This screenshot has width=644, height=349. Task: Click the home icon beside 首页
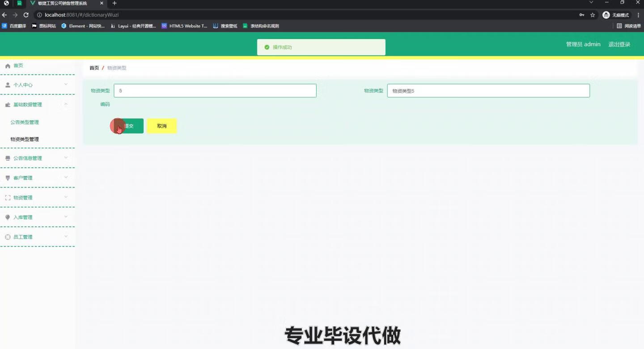tap(8, 65)
